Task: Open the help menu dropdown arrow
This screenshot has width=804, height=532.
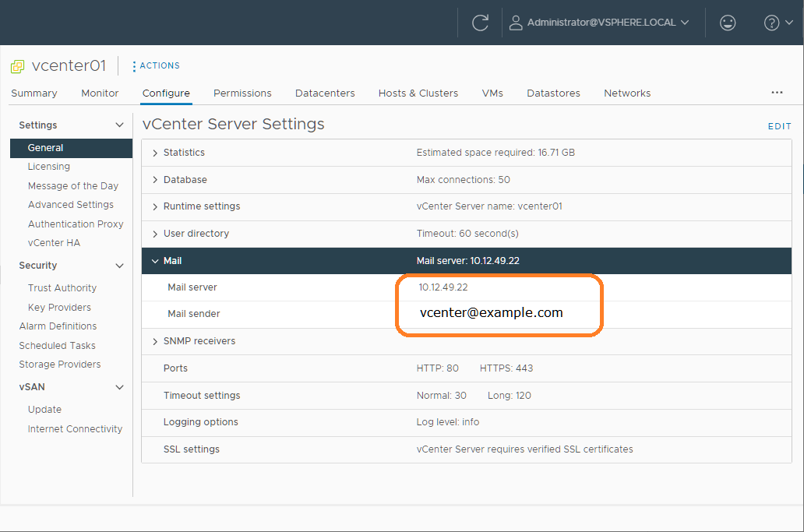Action: [x=789, y=23]
